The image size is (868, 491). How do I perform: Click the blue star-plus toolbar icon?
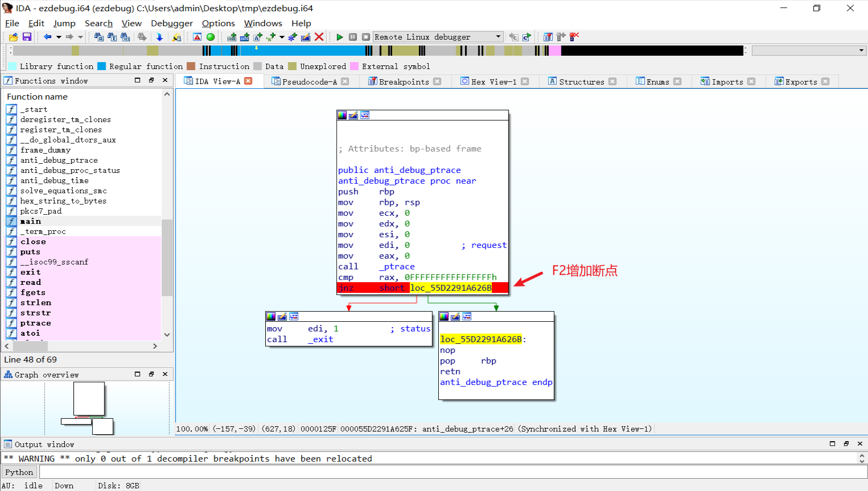point(292,37)
